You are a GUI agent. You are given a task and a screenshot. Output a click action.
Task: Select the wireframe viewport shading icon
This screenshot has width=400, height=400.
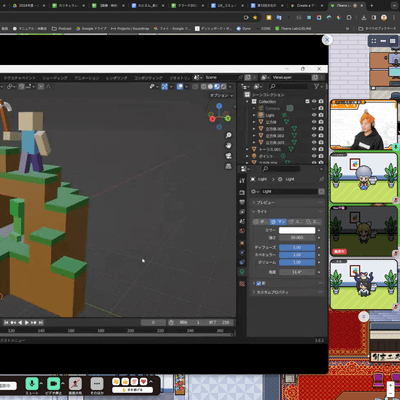pyautogui.click(x=204, y=87)
